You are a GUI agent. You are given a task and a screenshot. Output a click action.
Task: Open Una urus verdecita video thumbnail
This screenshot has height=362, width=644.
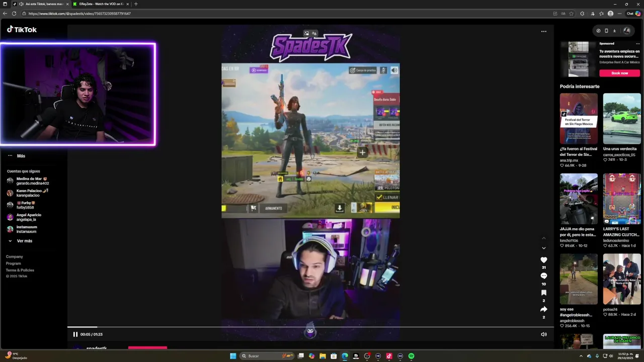pos(622,119)
